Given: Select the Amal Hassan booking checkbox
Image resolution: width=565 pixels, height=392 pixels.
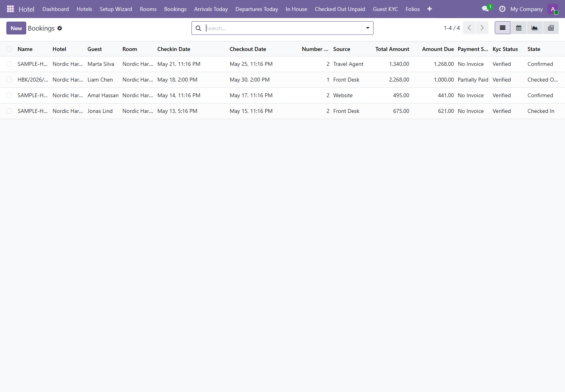Looking at the screenshot, I should click(x=9, y=95).
